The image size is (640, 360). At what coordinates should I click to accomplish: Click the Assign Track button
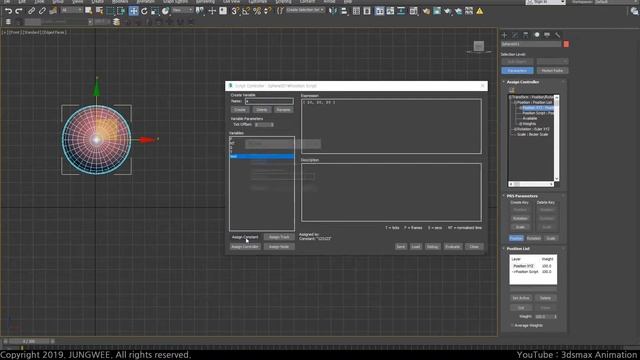coord(279,237)
